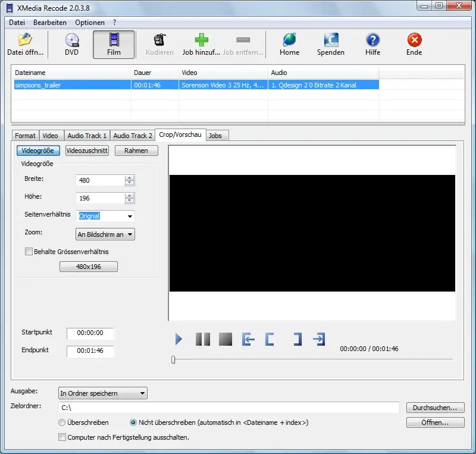Switch to Film mode icon
This screenshot has height=454, width=476.
click(113, 43)
